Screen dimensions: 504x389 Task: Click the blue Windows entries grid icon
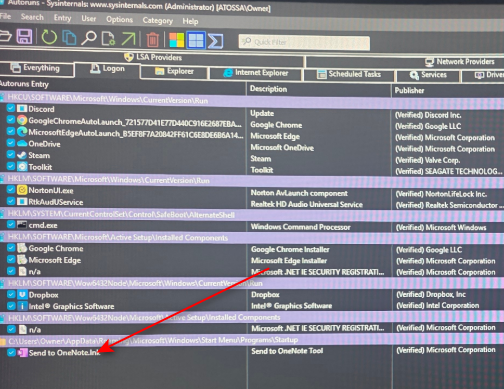pyautogui.click(x=196, y=40)
